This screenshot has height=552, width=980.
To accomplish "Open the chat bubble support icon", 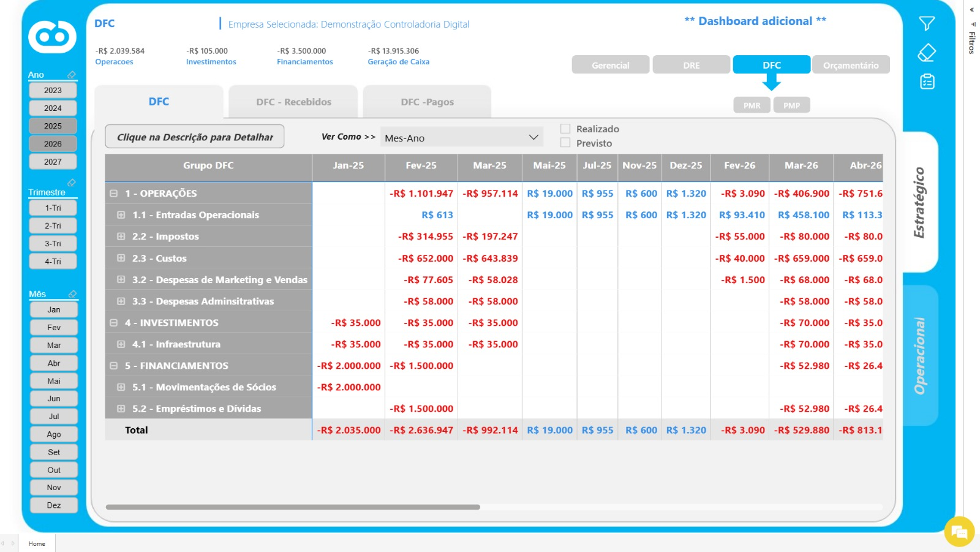I will point(959,532).
